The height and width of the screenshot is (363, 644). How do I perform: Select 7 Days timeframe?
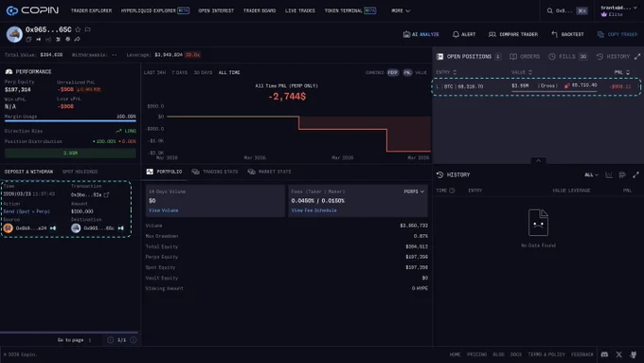(x=180, y=73)
